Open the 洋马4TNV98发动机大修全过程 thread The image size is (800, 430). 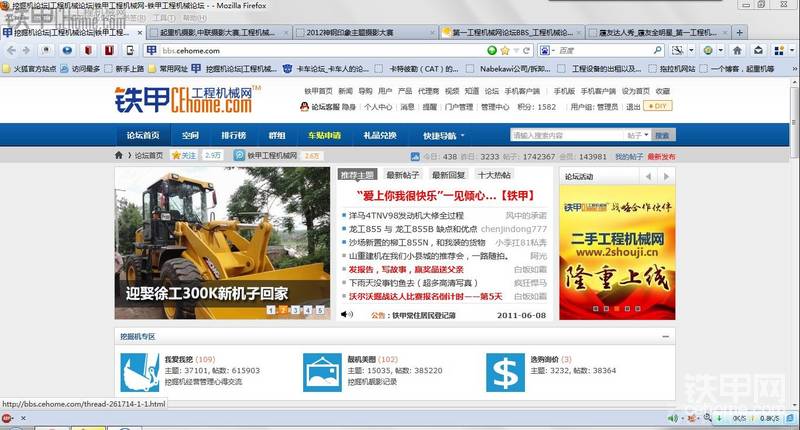(406, 216)
